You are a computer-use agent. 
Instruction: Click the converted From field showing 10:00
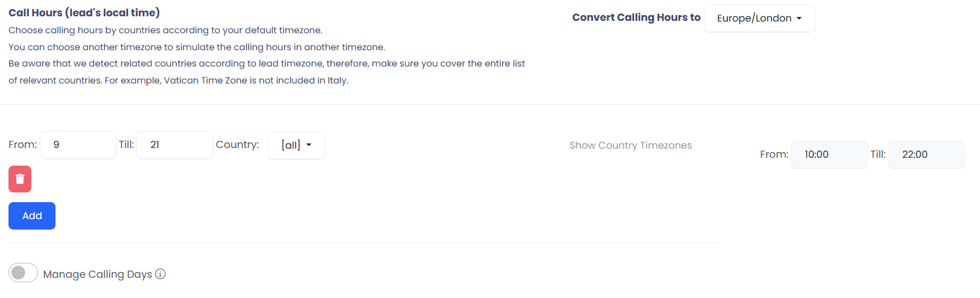tap(829, 155)
